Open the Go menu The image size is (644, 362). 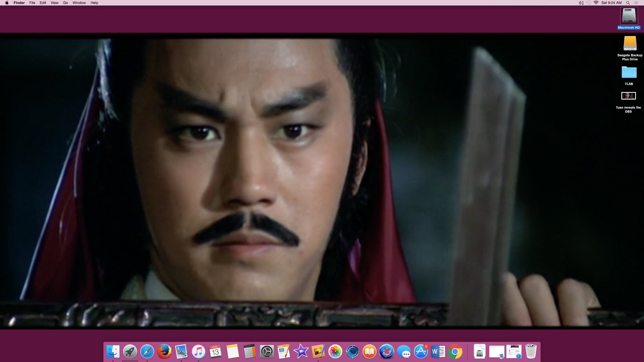point(65,3)
